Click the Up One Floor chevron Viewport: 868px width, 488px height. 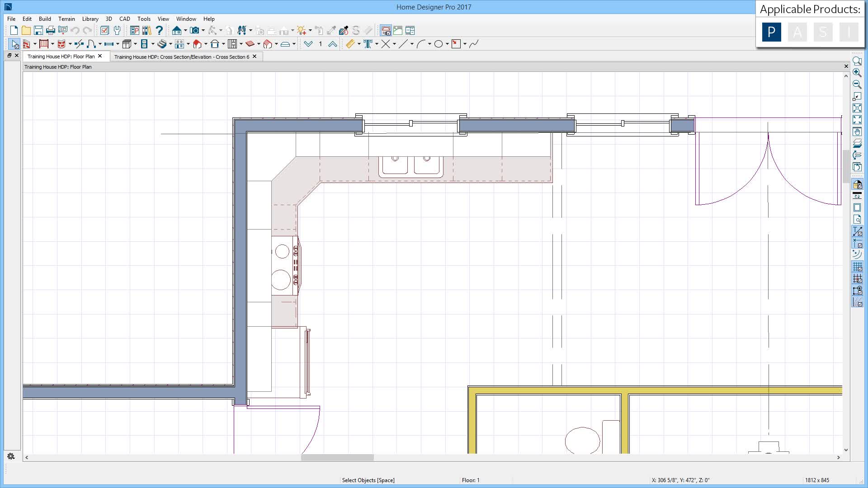(x=333, y=44)
